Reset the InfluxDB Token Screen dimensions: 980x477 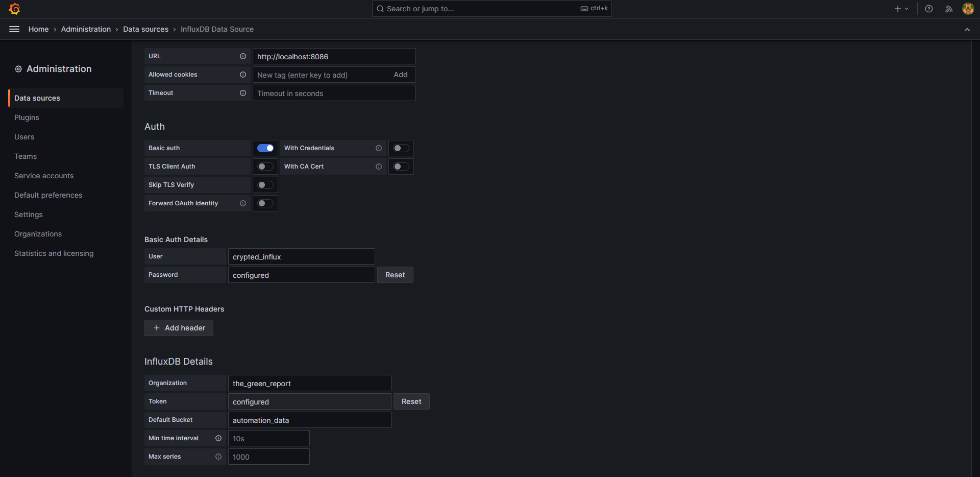coord(411,401)
